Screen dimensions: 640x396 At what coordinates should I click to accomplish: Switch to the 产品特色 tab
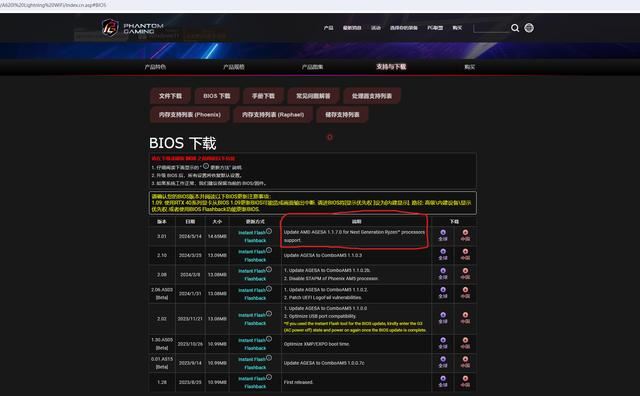tap(155, 67)
